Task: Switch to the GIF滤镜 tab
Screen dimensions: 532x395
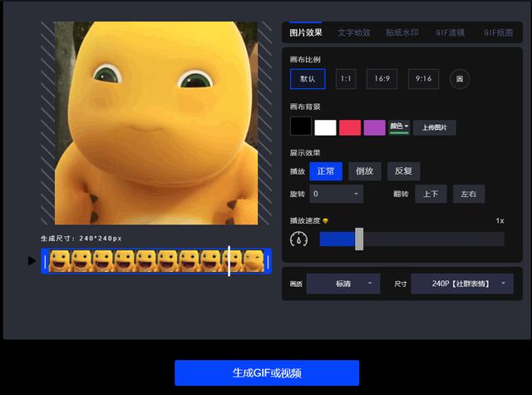Action: tap(451, 32)
